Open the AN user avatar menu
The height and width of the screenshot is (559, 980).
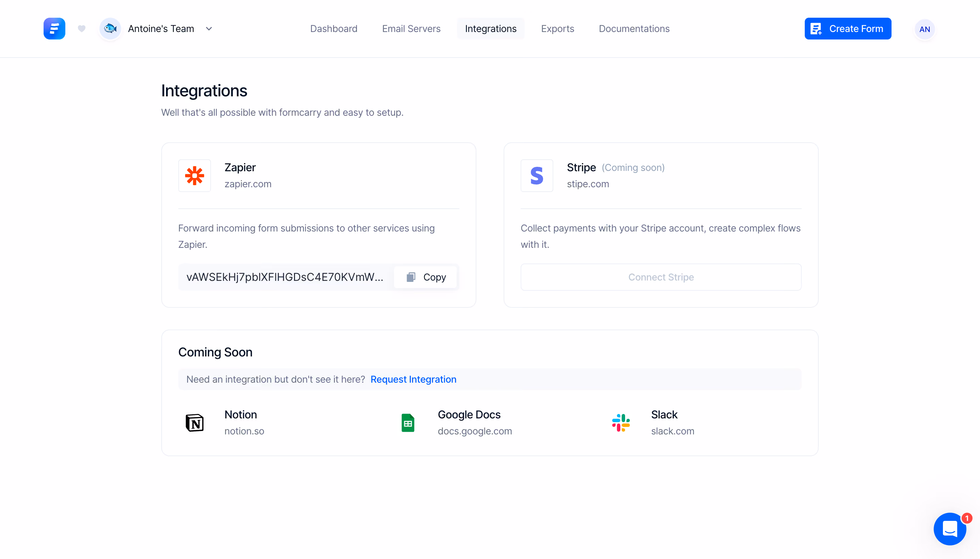click(924, 29)
